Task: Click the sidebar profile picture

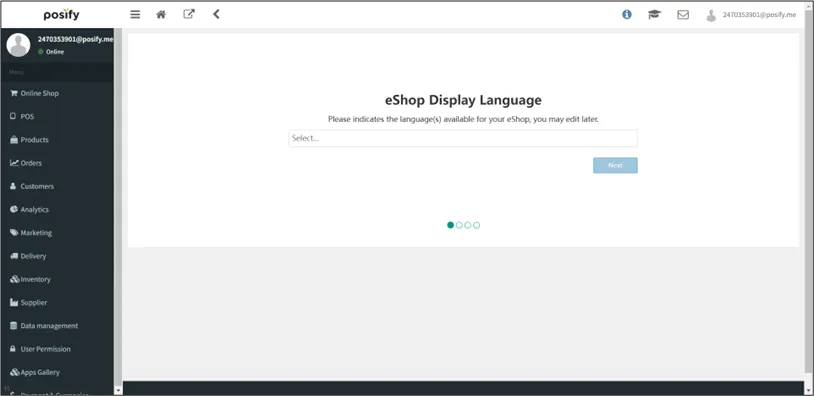Action: click(18, 45)
